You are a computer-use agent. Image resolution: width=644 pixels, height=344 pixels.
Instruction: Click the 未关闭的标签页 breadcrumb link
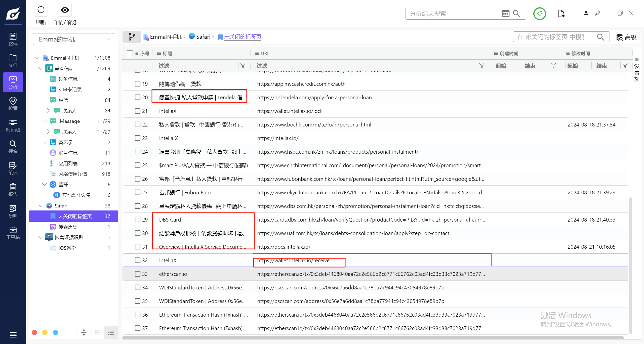243,37
